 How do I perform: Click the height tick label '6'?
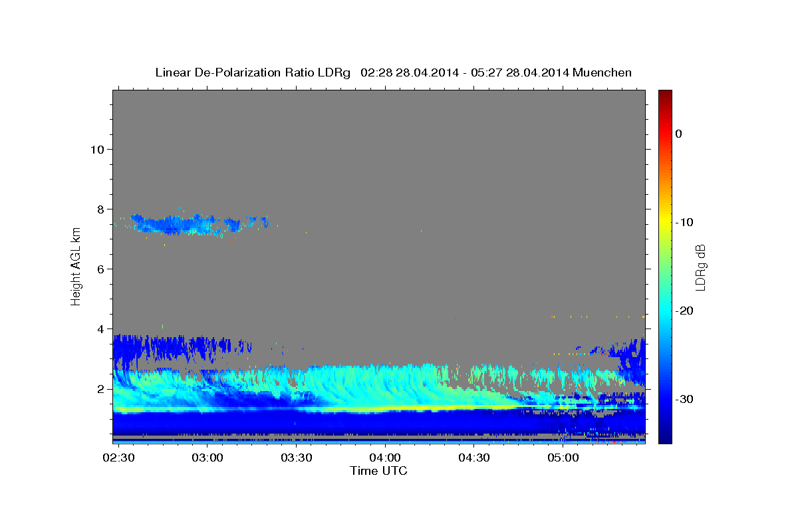[x=100, y=269]
